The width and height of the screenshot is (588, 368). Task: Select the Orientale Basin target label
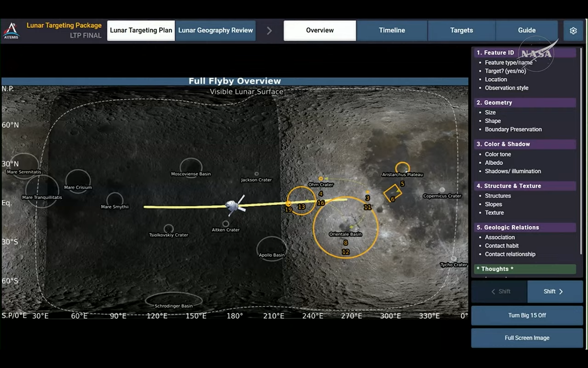coord(345,234)
